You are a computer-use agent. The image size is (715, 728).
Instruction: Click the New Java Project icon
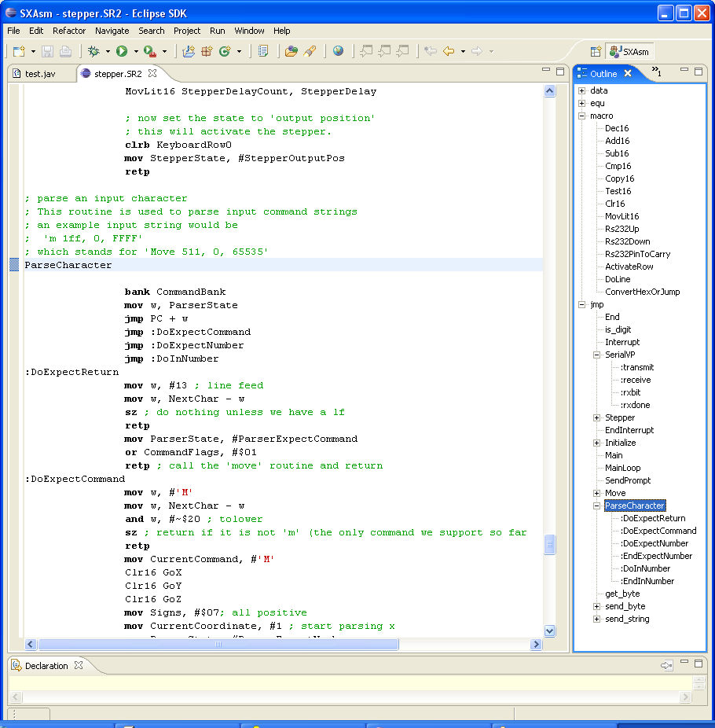point(189,51)
